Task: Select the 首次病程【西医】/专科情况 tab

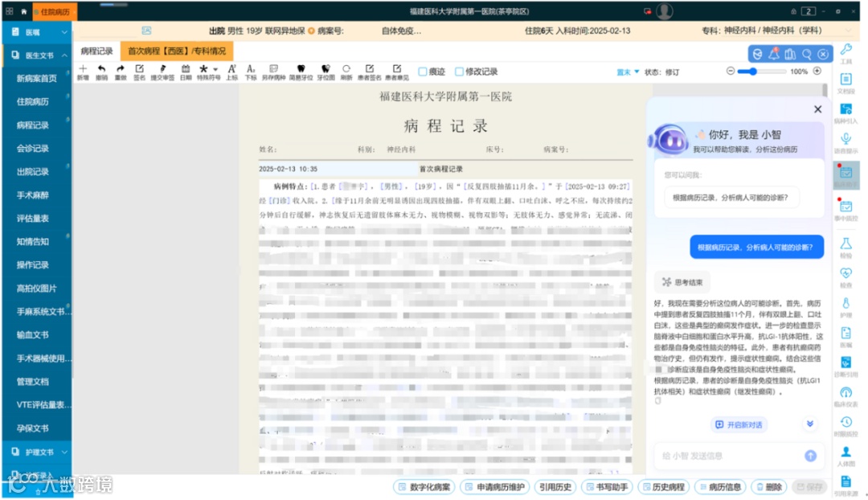Action: pos(177,51)
